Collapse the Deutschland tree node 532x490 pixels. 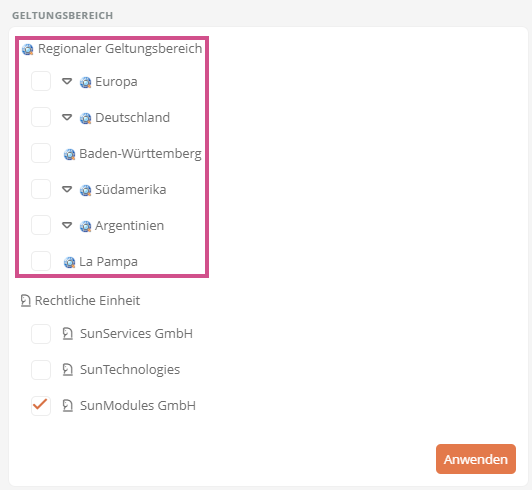click(x=67, y=117)
